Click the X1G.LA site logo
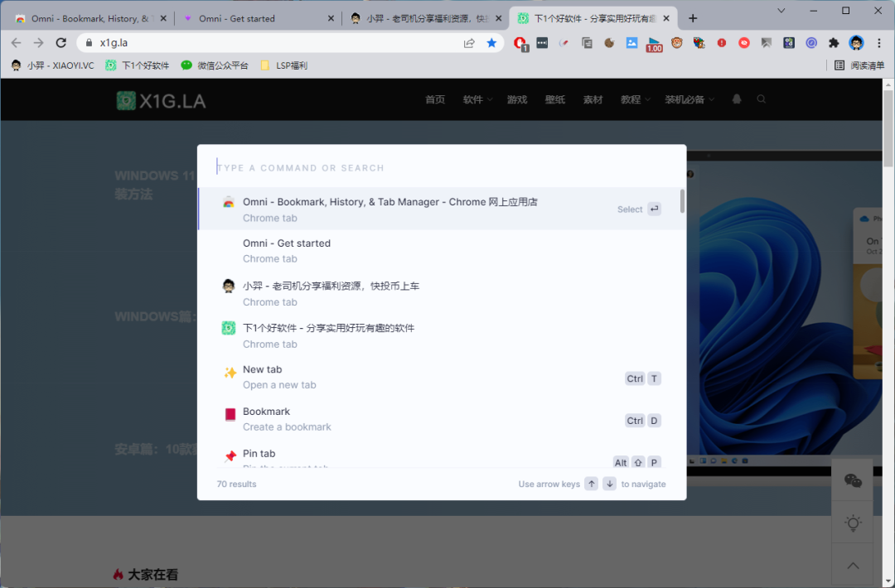This screenshot has width=895, height=588. [x=161, y=101]
